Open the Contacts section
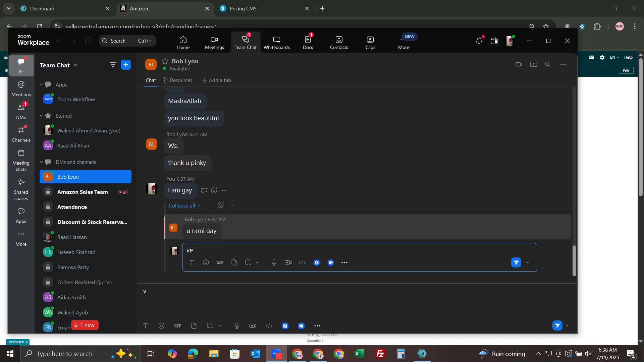The image size is (644, 362). [x=339, y=43]
